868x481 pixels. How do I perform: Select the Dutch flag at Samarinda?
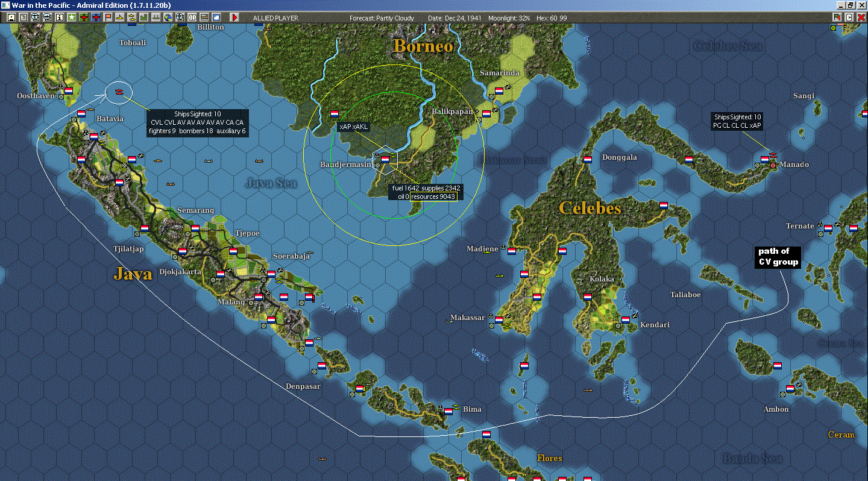(499, 91)
